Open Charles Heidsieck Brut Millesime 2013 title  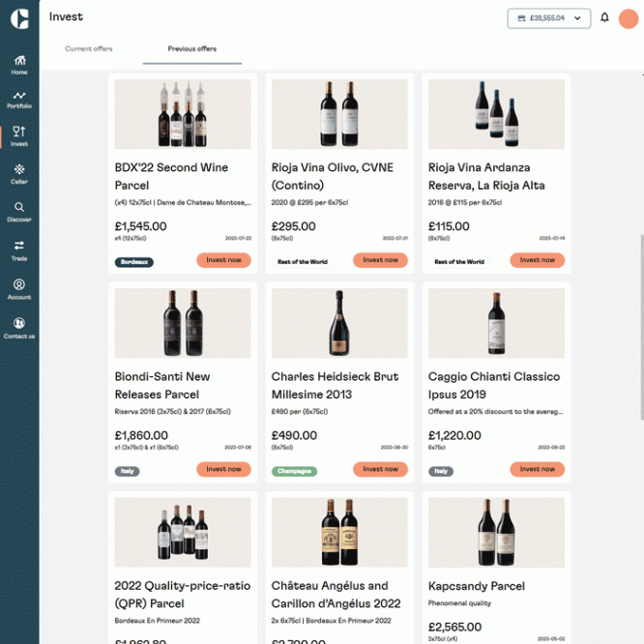pyautogui.click(x=335, y=386)
